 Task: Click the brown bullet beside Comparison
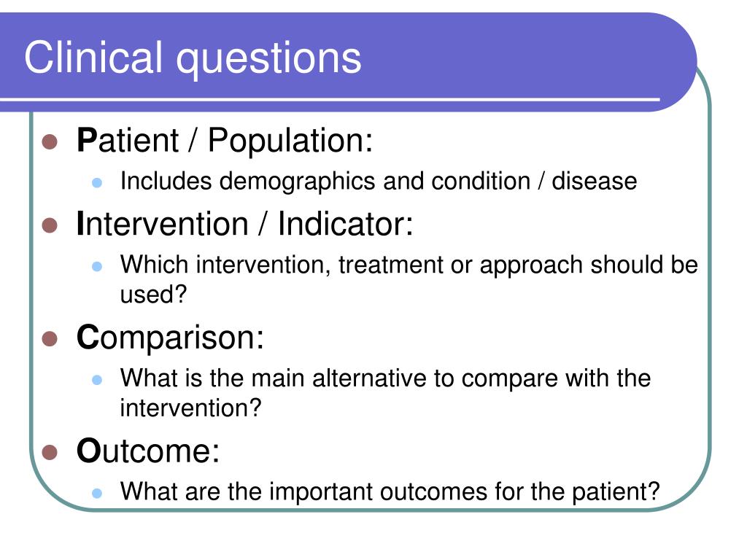pyautogui.click(x=50, y=339)
